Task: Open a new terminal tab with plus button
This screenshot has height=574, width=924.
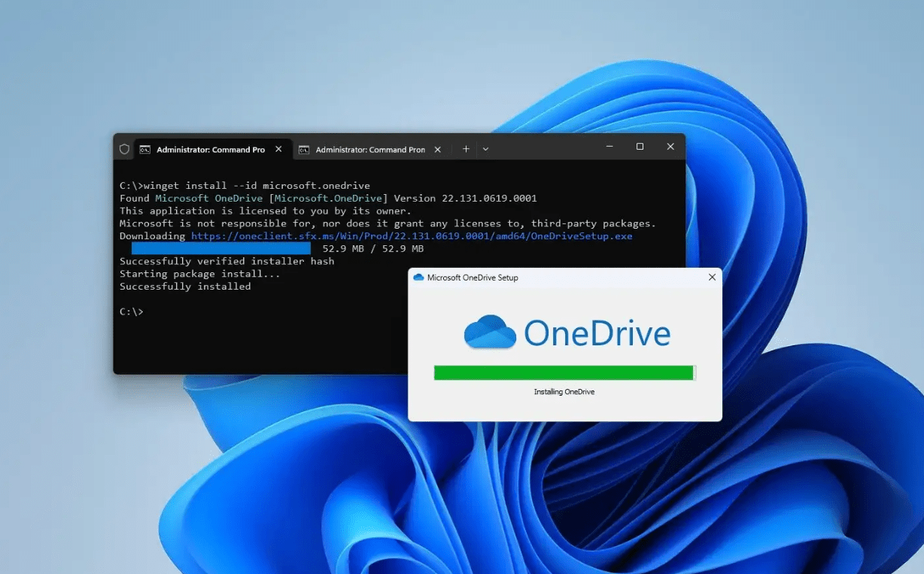Action: [466, 149]
